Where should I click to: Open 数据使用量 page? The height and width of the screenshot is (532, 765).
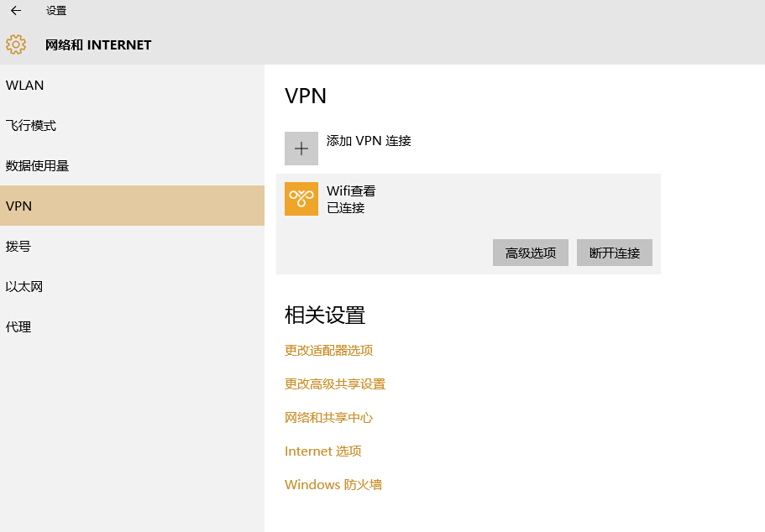[132, 166]
